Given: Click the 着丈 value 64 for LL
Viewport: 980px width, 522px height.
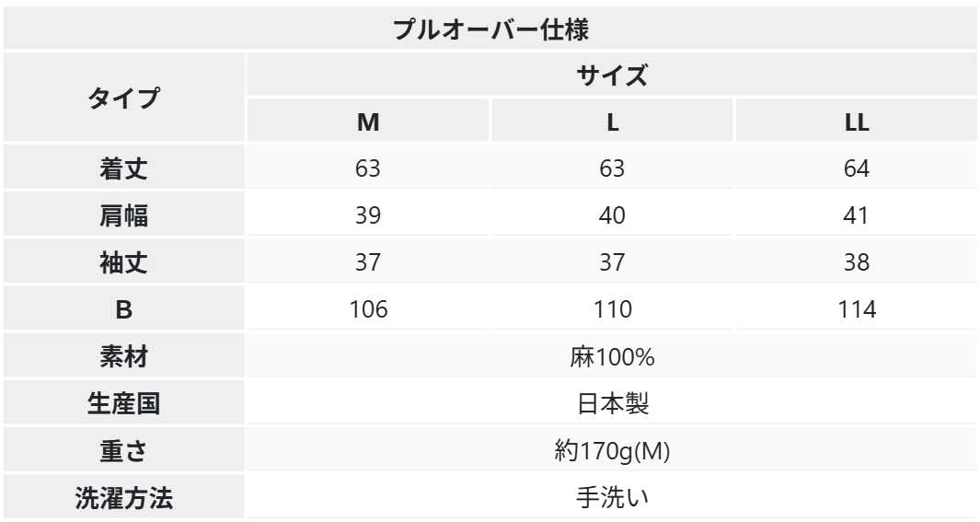Looking at the screenshot, I should 856,169.
